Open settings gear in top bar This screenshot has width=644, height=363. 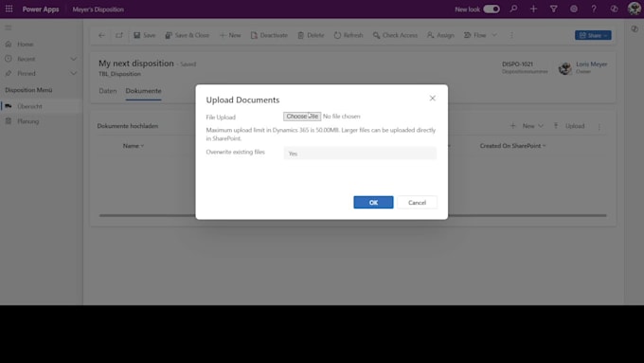click(x=574, y=9)
